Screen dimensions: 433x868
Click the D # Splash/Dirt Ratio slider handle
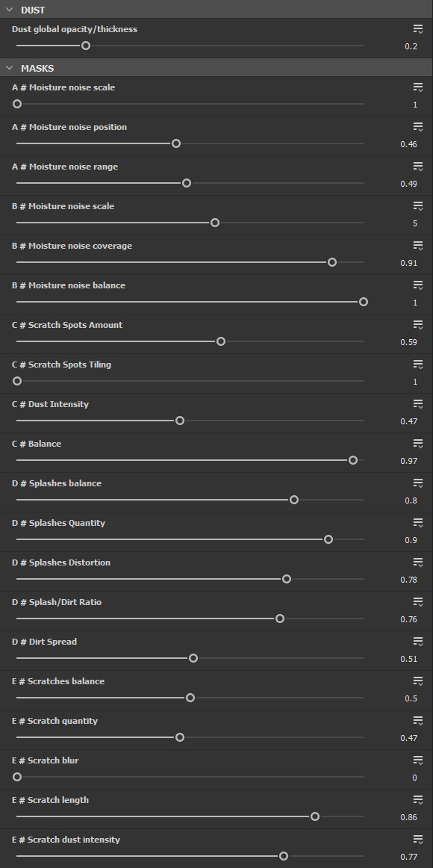pos(280,619)
